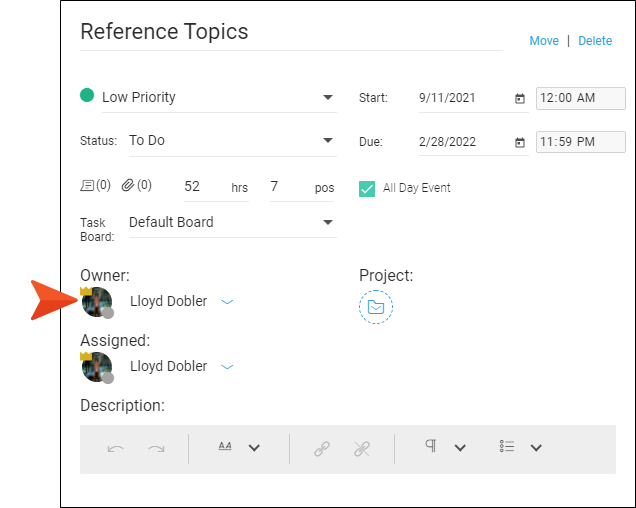This screenshot has height=508, width=636.
Task: Toggle the All Day Event checkbox
Action: click(367, 189)
